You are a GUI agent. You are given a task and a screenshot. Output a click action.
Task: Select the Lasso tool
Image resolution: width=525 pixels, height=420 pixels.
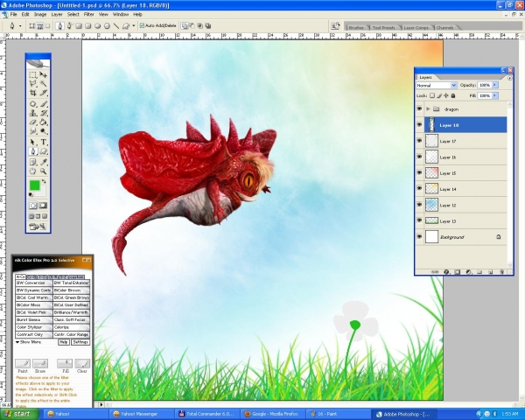point(33,83)
